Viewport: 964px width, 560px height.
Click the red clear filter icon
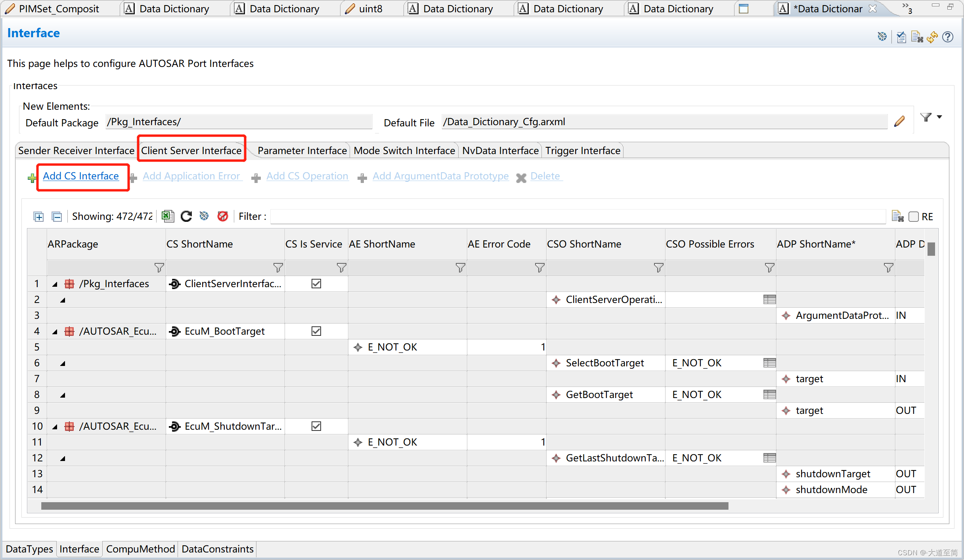point(223,216)
